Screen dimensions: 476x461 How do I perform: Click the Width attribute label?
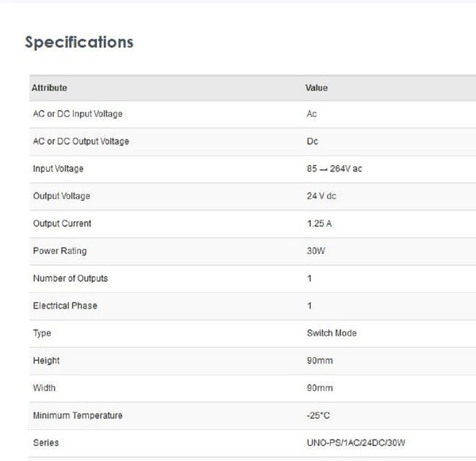click(x=44, y=388)
